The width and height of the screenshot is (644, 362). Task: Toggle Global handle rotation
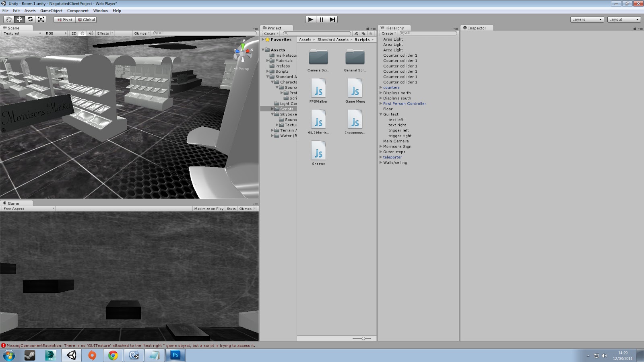[87, 20]
